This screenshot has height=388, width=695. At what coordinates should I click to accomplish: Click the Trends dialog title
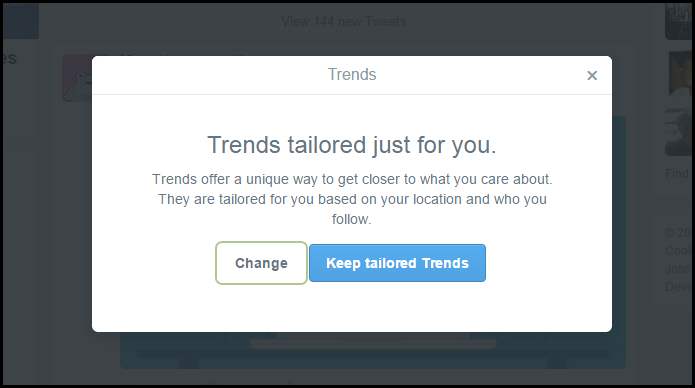tap(352, 74)
